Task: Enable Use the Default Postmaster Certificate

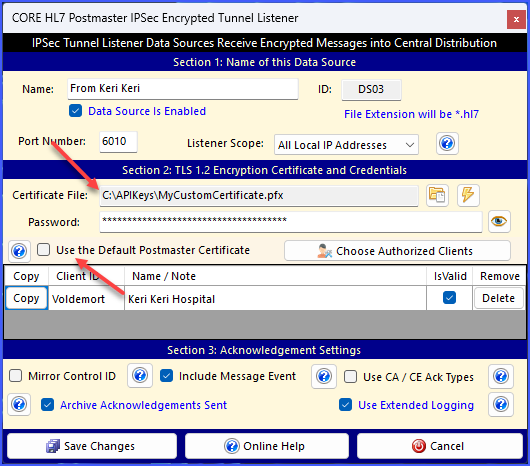Action: [x=44, y=250]
